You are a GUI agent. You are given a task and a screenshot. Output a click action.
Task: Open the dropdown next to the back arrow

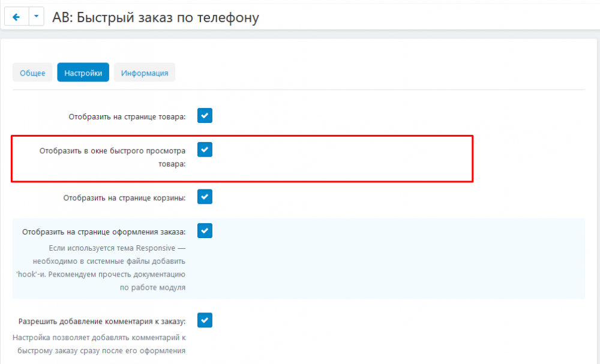coord(35,16)
